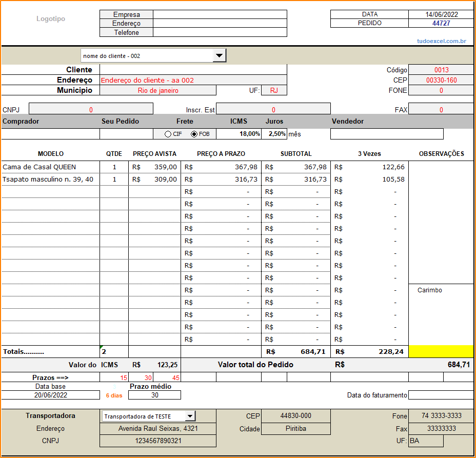Screen dimensions: 476x458
Task: Select the Comprador input cell
Action: 50,134
